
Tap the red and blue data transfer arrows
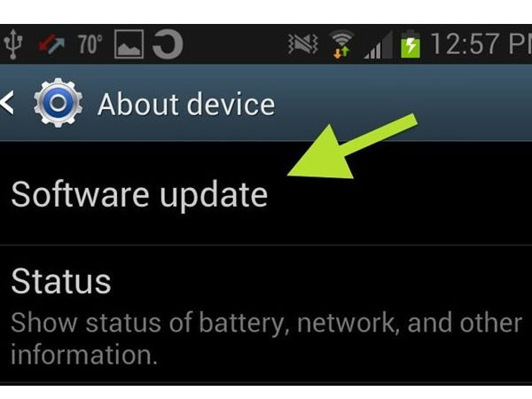51,44
